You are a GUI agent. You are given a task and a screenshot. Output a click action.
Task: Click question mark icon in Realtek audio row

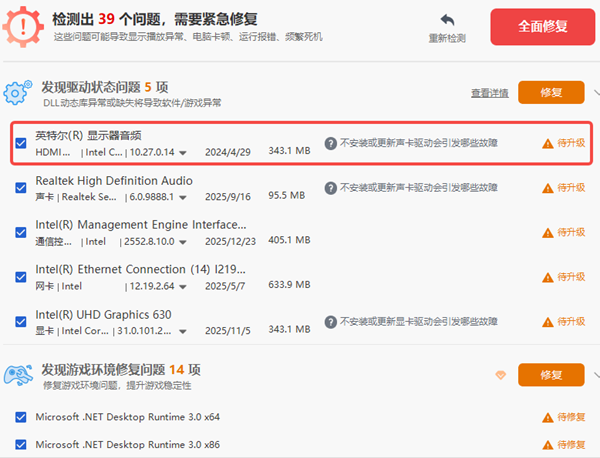[x=330, y=188]
